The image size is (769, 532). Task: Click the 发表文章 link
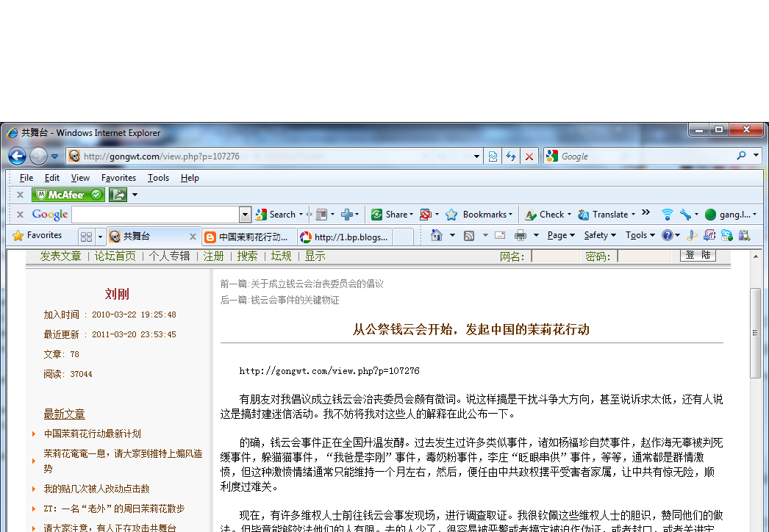(x=61, y=256)
